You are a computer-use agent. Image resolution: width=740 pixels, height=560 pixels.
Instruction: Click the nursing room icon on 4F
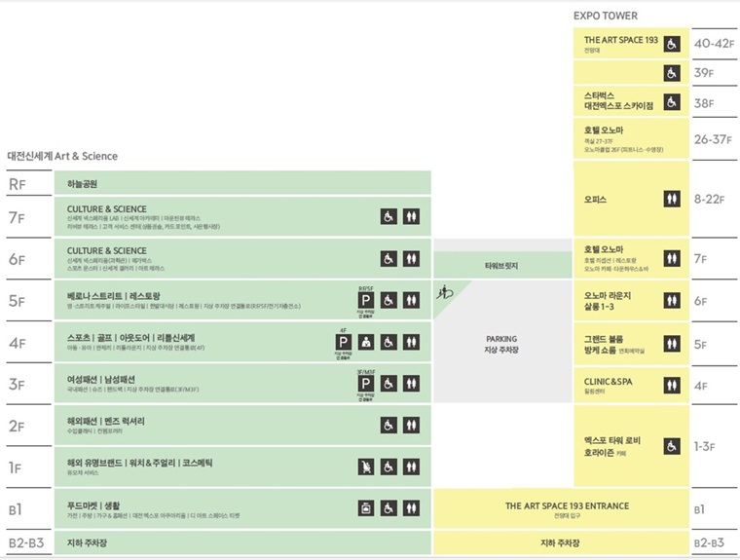pos(366,342)
